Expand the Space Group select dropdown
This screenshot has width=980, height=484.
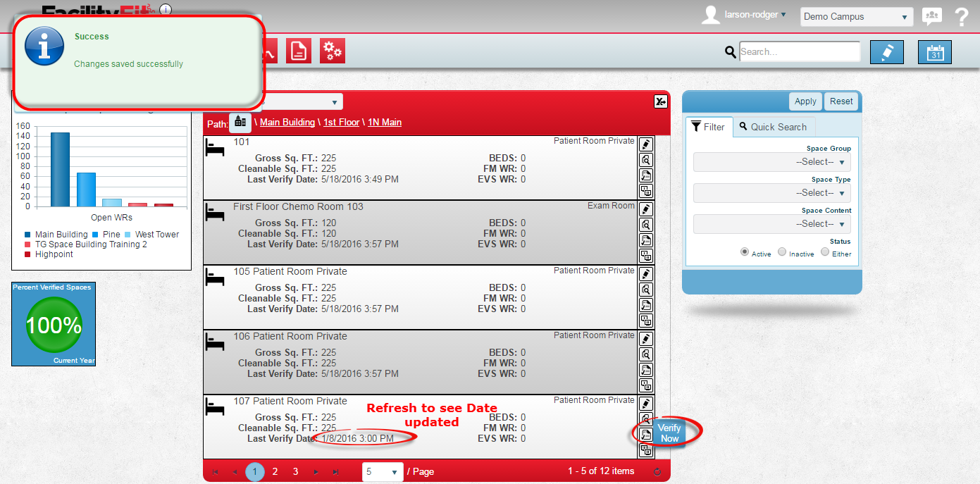pyautogui.click(x=772, y=162)
